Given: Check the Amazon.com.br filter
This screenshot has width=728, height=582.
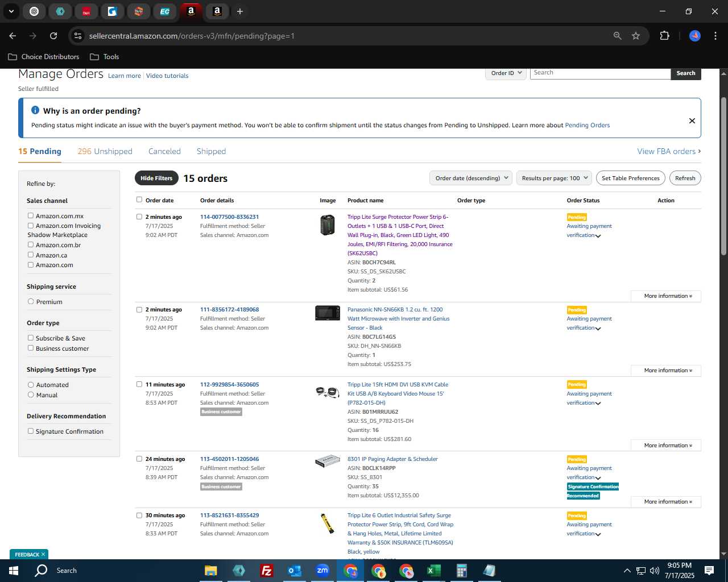Looking at the screenshot, I should coord(31,244).
